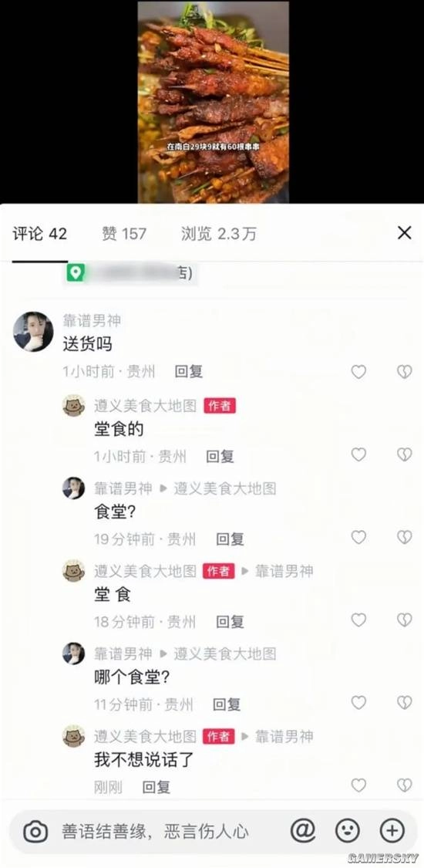The height and width of the screenshot is (868, 424).
Task: Tap the skewers video thumbnail
Action: coord(214,102)
